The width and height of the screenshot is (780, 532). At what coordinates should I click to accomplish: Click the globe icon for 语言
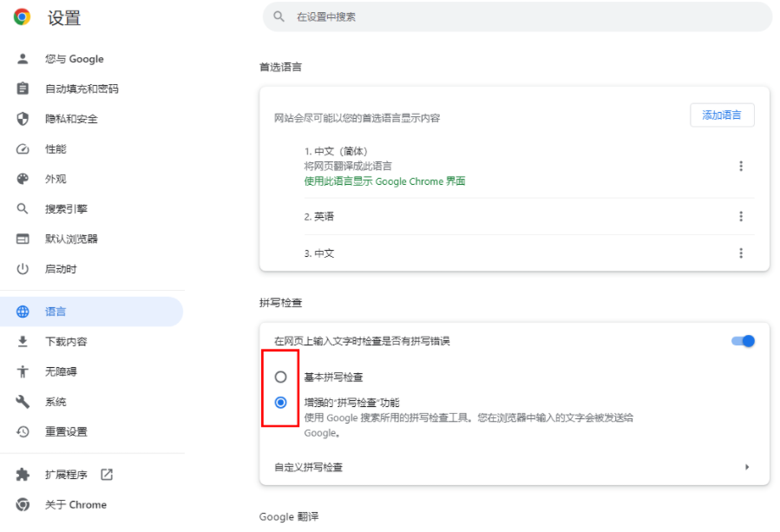click(23, 312)
